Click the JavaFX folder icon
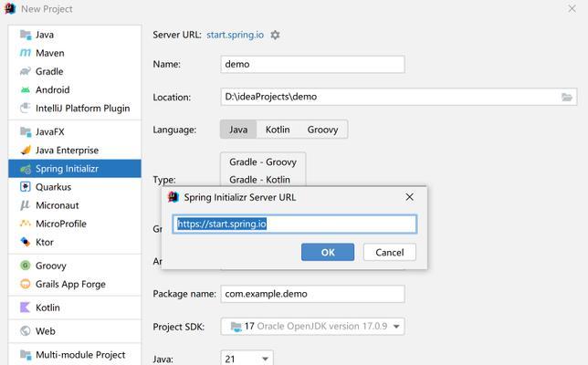Screen dimensions: 588x365 coord(26,131)
